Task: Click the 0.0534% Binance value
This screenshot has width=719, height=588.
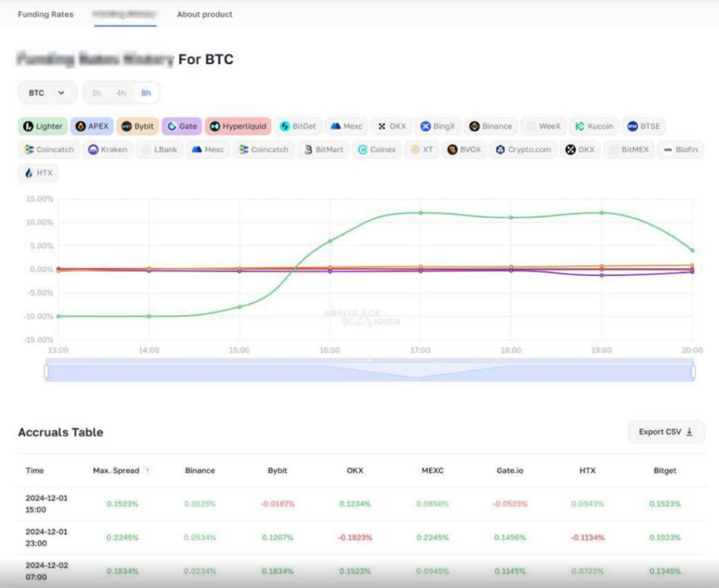Action: point(200,538)
